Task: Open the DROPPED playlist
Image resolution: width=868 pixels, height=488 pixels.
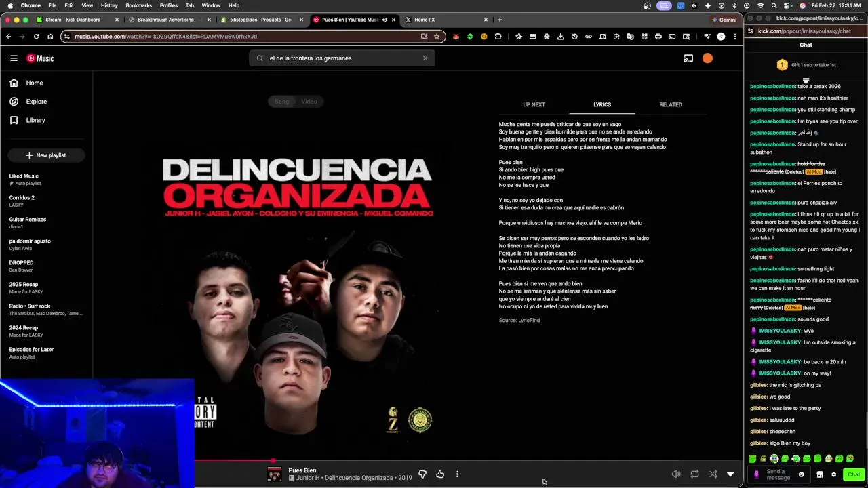Action: click(x=21, y=266)
